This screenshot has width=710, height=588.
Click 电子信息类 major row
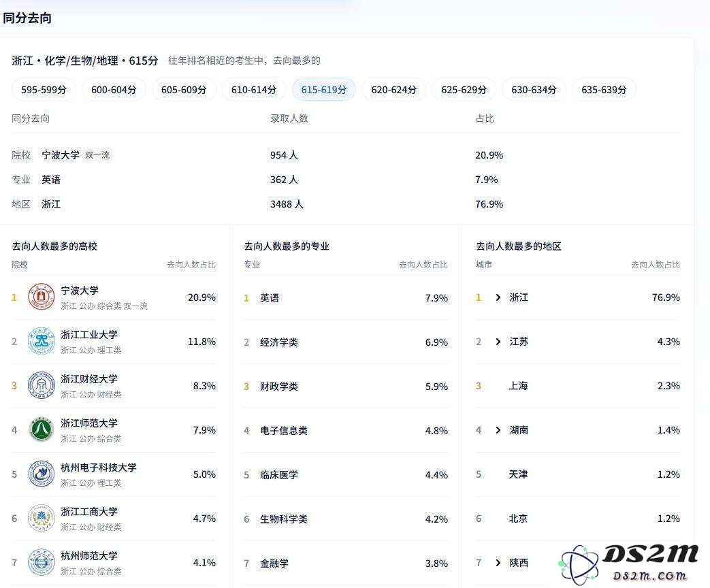click(x=346, y=431)
